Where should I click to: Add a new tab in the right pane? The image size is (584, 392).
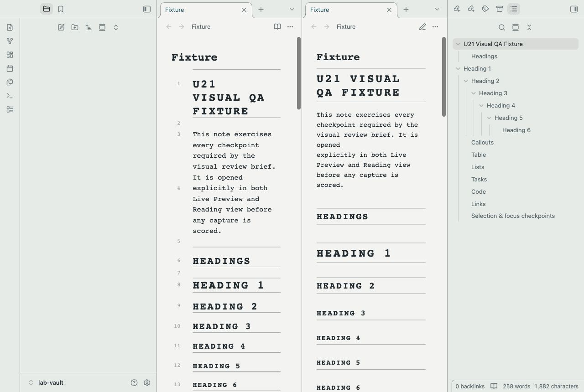[x=406, y=9]
